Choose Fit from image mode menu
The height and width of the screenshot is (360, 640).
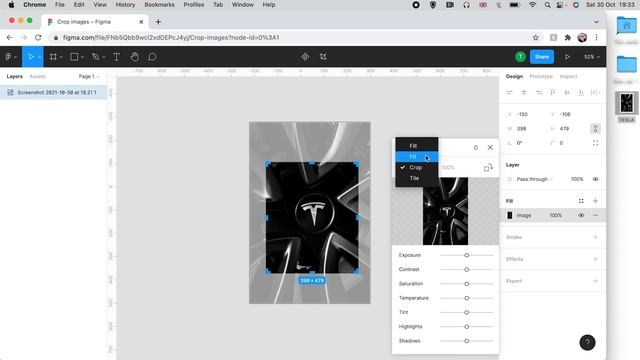tap(417, 157)
